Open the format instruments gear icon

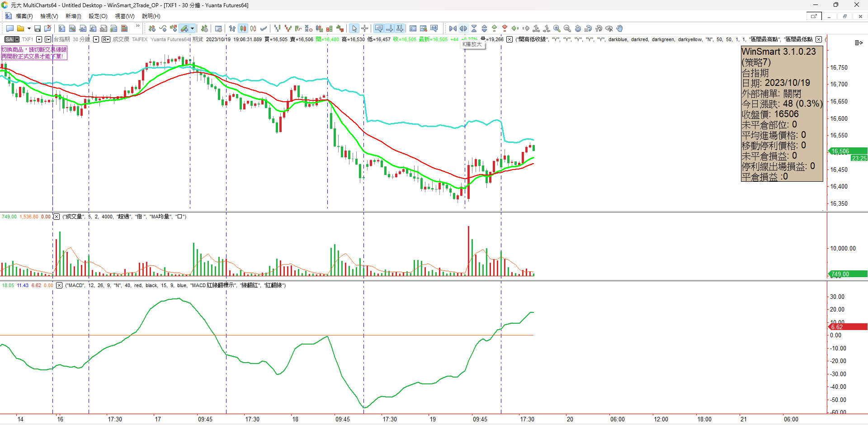(x=204, y=28)
